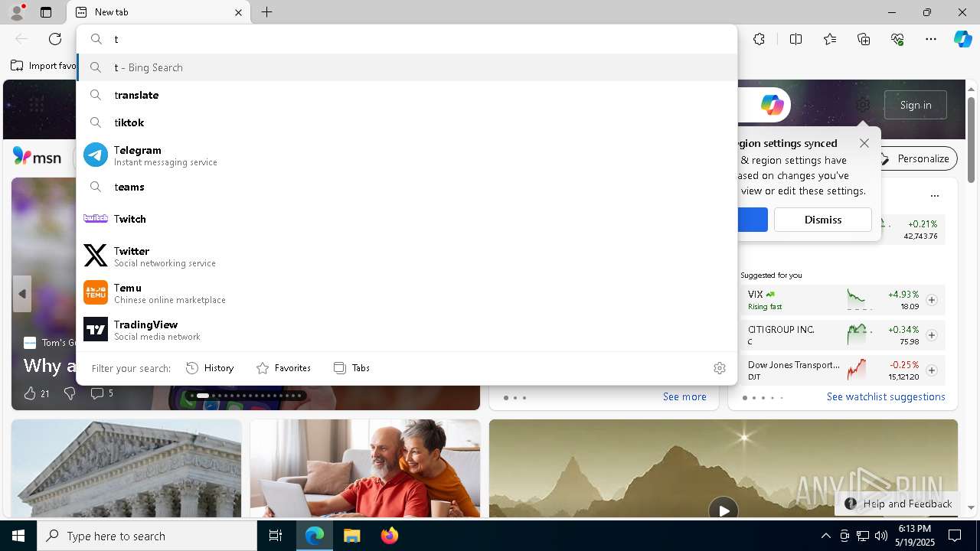Open See watchlist suggestions link
This screenshot has height=551, width=980.
click(886, 396)
